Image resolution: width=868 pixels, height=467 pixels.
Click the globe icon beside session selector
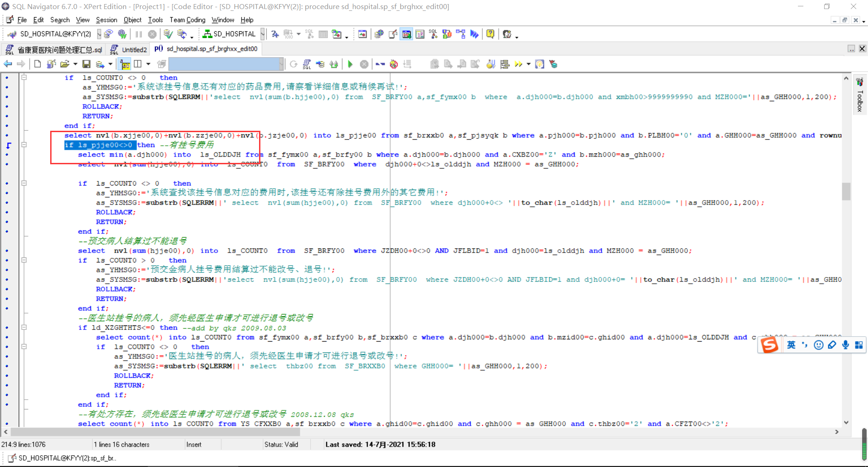(122, 34)
